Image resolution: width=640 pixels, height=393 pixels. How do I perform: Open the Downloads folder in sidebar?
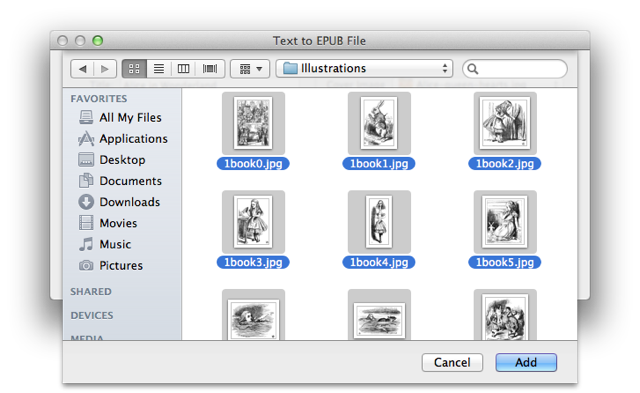coord(119,202)
